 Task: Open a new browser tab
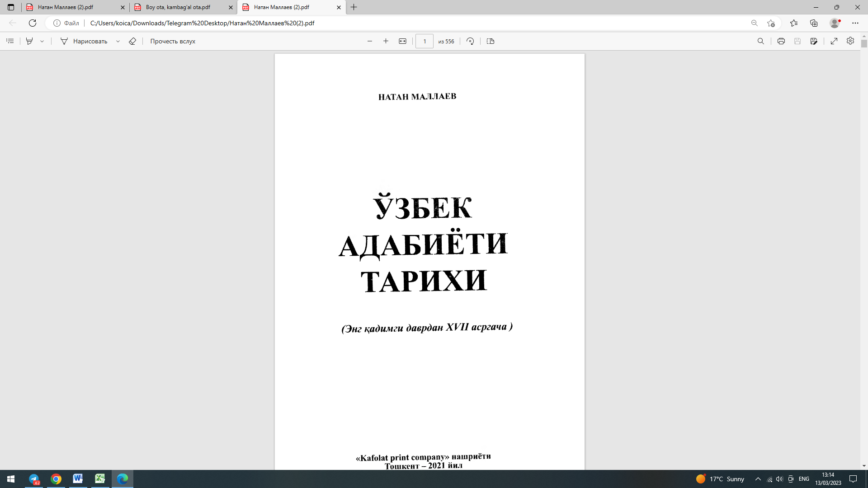click(x=354, y=7)
